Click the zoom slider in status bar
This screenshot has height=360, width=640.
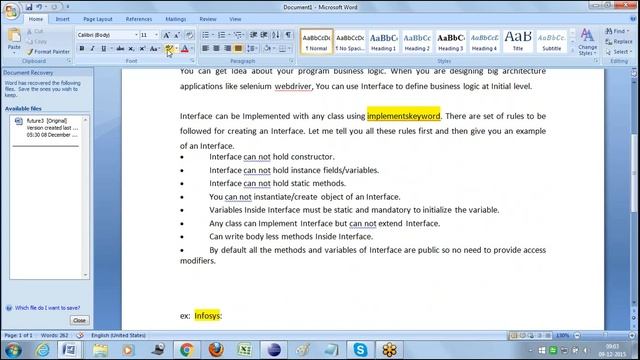click(604, 335)
